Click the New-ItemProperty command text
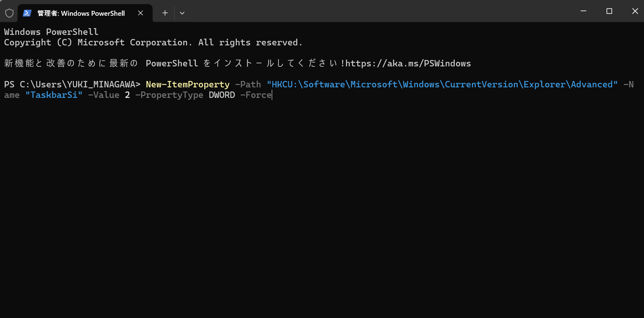 pyautogui.click(x=187, y=84)
